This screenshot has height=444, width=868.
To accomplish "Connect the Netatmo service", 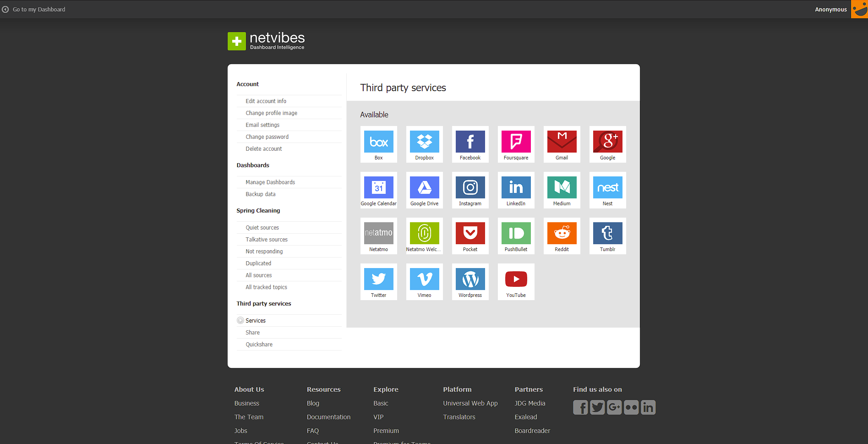I will click(378, 236).
